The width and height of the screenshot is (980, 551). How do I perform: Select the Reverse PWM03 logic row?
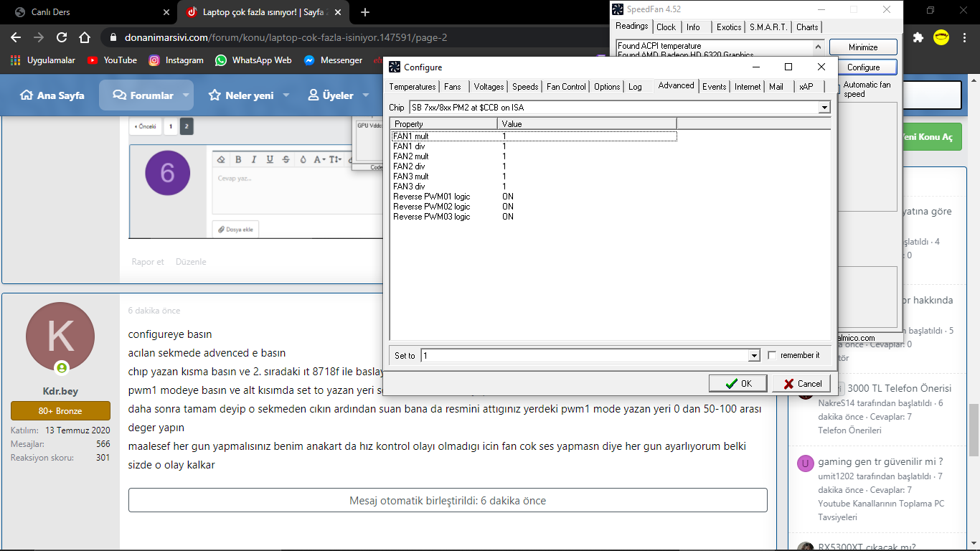point(534,217)
